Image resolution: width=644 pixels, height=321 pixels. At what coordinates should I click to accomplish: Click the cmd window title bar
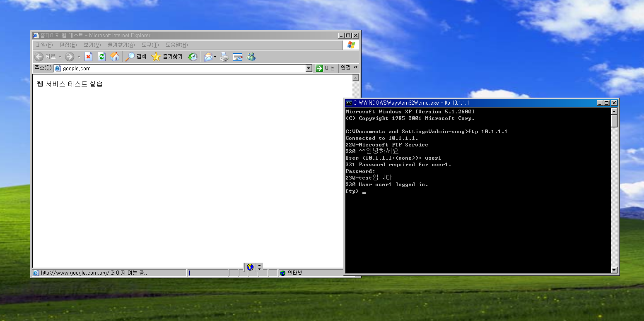pos(482,103)
